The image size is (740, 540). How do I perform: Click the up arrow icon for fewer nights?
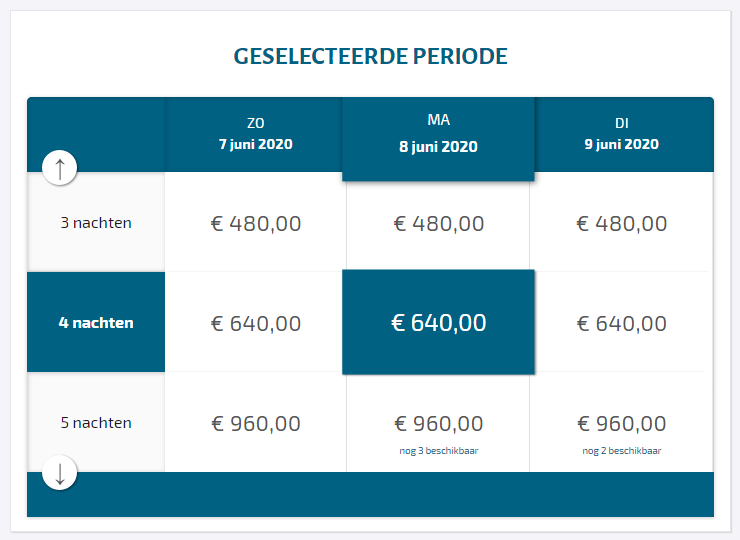tap(59, 168)
